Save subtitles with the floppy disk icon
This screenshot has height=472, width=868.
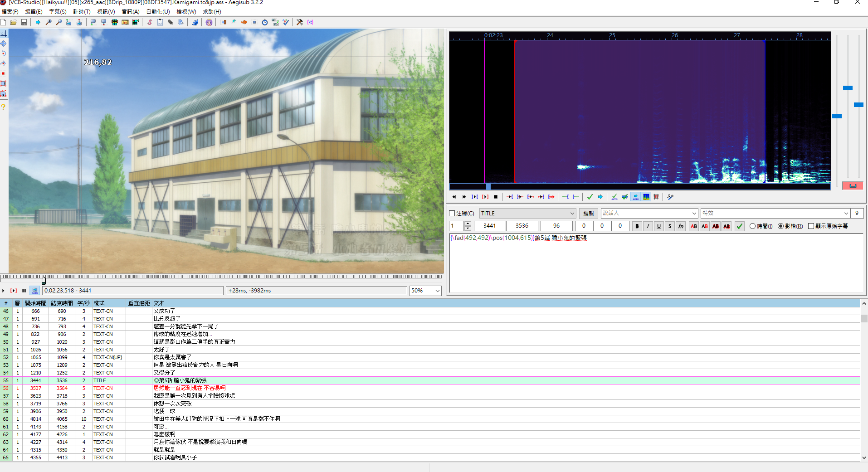click(x=24, y=22)
